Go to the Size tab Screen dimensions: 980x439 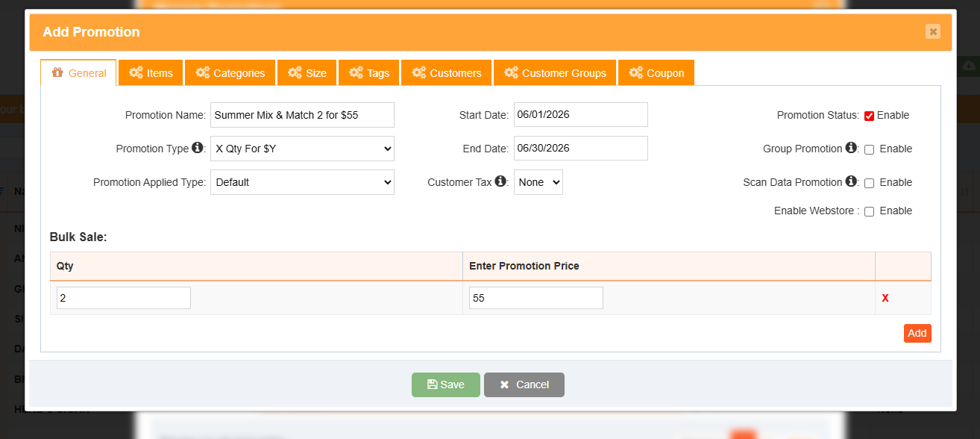(x=307, y=73)
